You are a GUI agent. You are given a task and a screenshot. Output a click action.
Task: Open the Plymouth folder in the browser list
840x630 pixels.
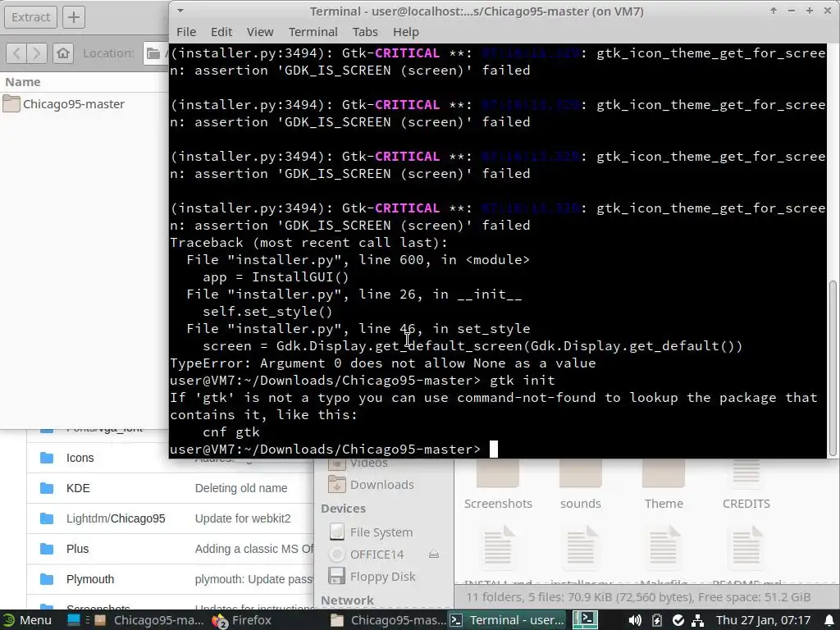click(90, 579)
